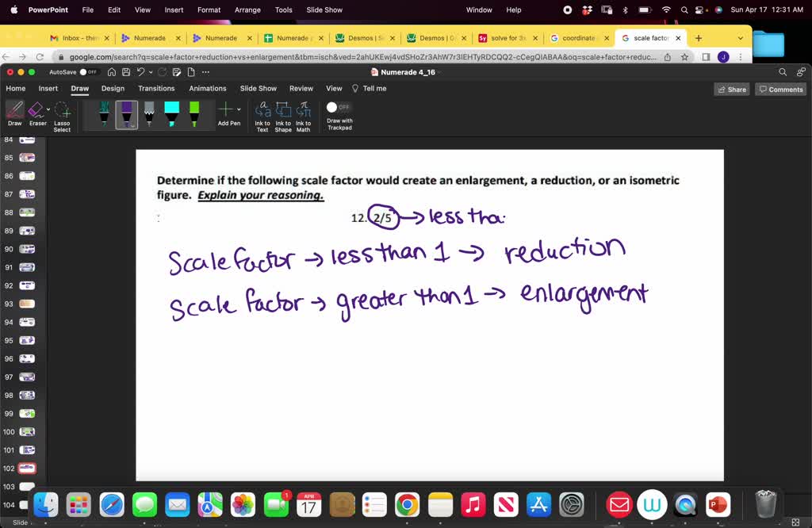
Task: Switch to the Design ribbon tab
Action: click(x=113, y=89)
